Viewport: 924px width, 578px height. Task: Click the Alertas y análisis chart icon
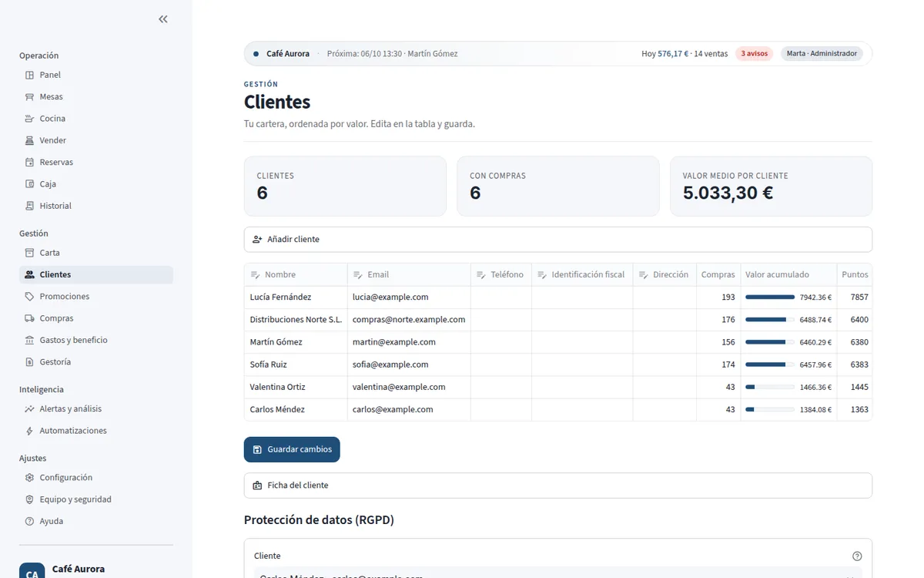[29, 409]
